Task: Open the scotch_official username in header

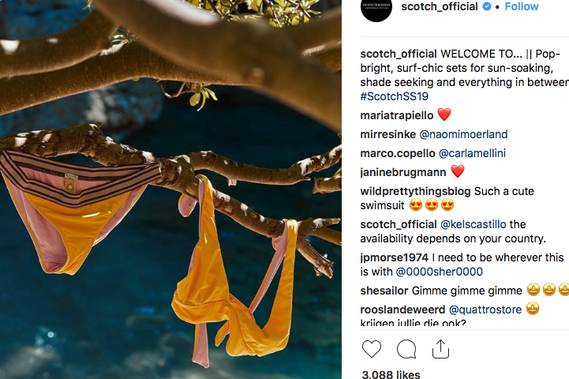Action: 439,7
